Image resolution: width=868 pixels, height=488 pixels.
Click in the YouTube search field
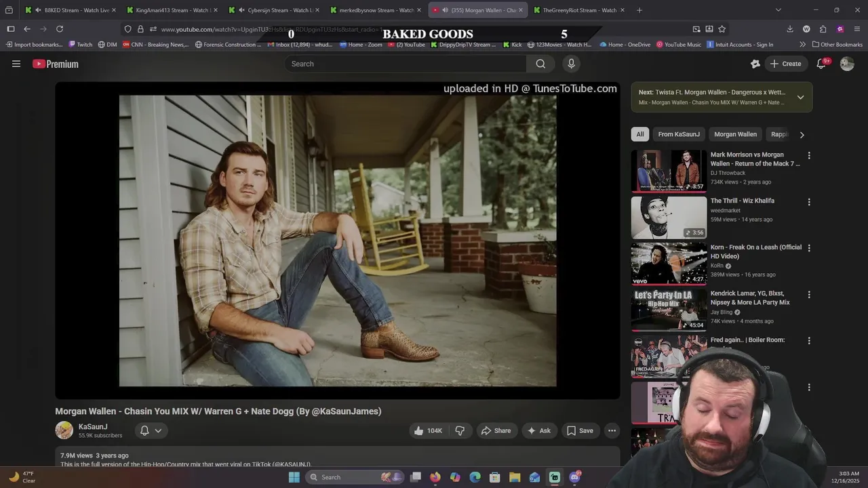[406, 64]
